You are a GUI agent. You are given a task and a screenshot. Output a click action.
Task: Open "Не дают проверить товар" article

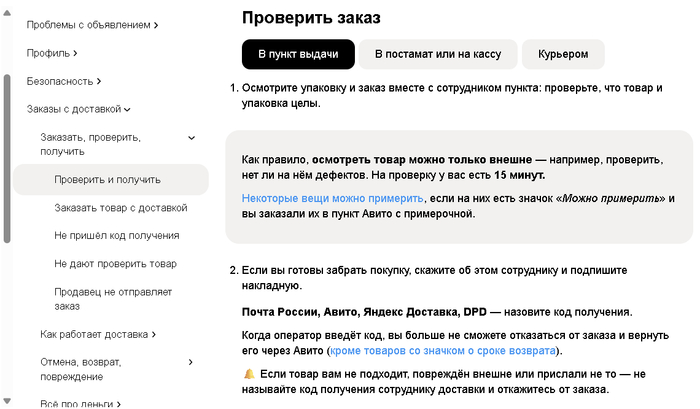pos(115,264)
